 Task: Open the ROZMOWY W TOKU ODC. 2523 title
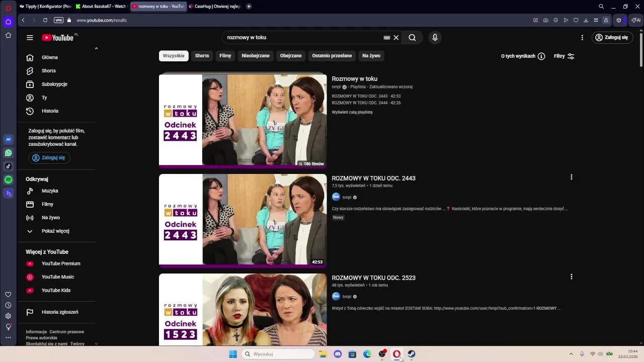tap(373, 278)
